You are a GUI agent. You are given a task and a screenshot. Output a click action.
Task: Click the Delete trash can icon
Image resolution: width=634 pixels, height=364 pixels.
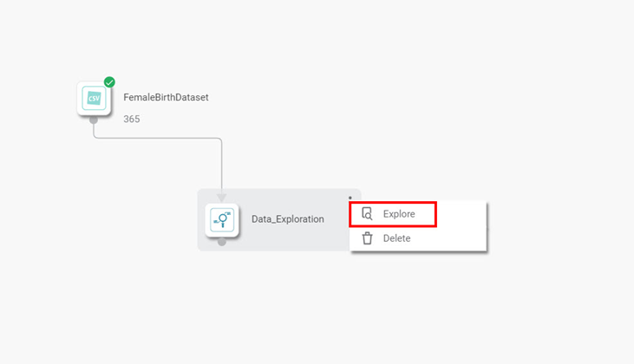tap(367, 238)
